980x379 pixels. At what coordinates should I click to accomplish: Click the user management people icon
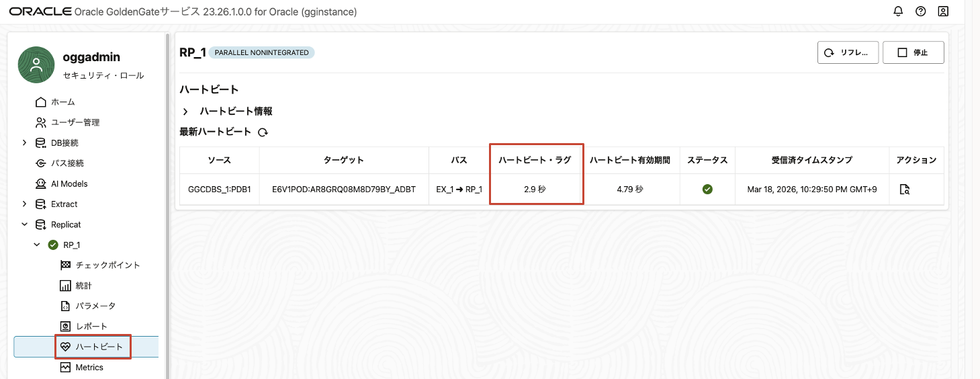(x=40, y=122)
